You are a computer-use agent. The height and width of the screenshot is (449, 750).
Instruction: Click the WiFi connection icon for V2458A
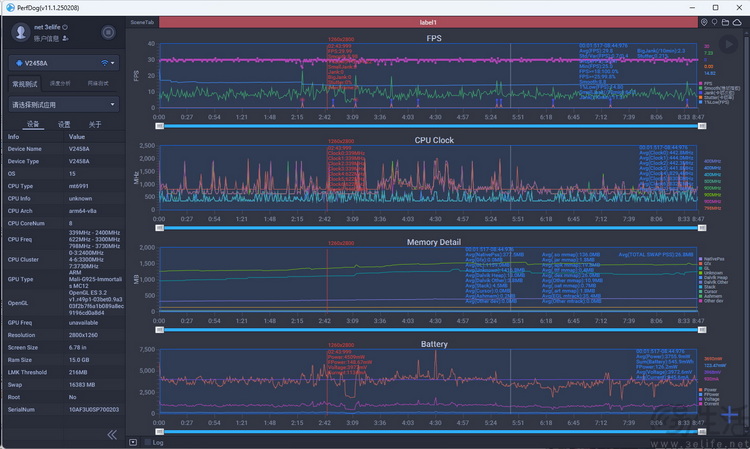coord(104,63)
